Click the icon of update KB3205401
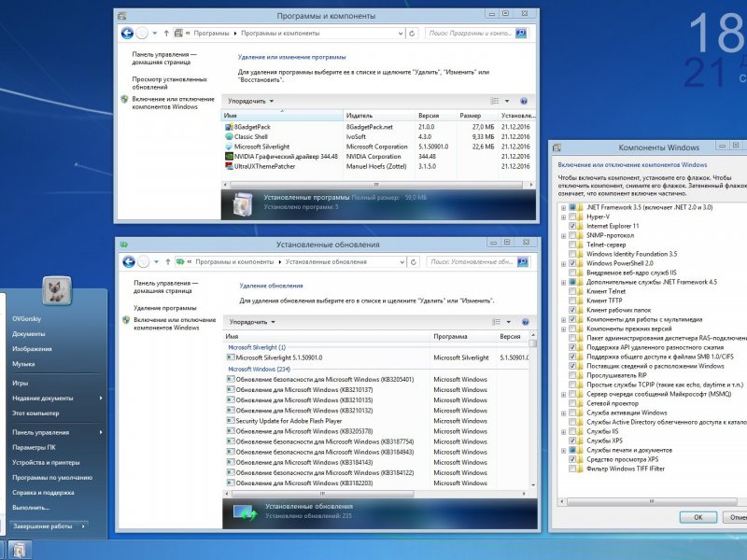Viewport: 747px width, 560px height. pyautogui.click(x=231, y=380)
